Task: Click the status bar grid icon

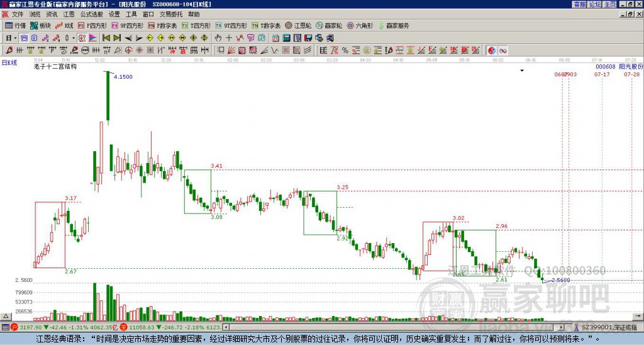Action: (5, 327)
